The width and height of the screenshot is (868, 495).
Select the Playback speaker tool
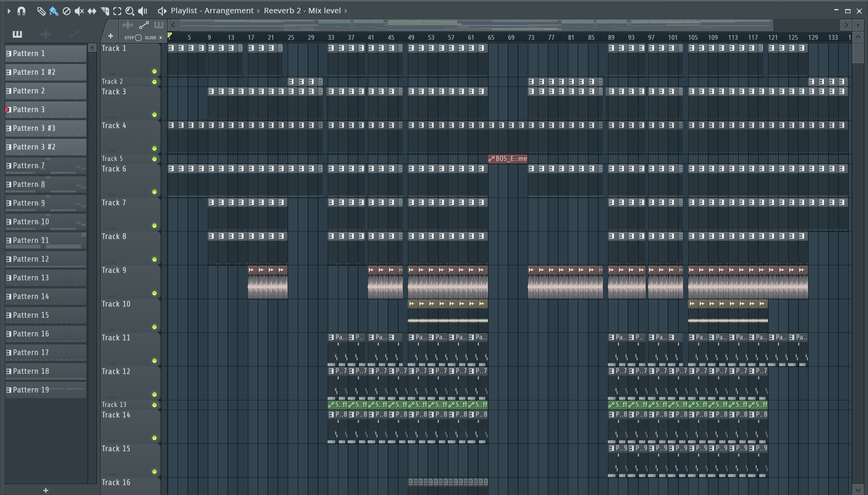pyautogui.click(x=142, y=11)
